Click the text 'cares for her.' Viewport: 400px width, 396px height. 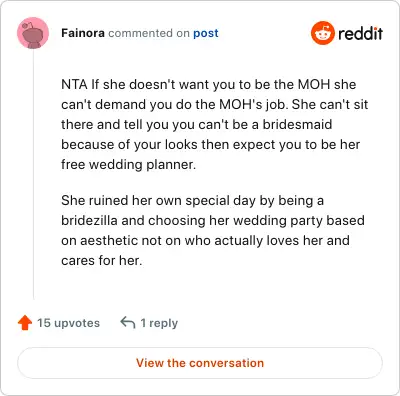(x=102, y=260)
